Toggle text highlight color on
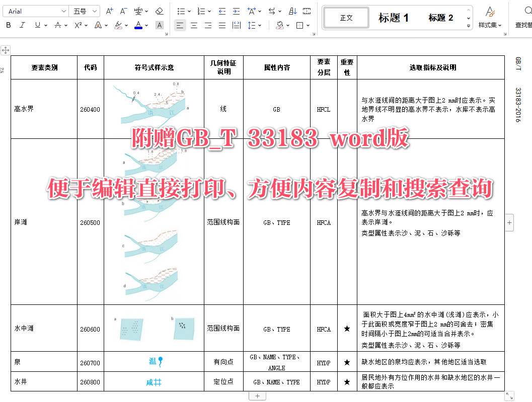 [x=117, y=25]
